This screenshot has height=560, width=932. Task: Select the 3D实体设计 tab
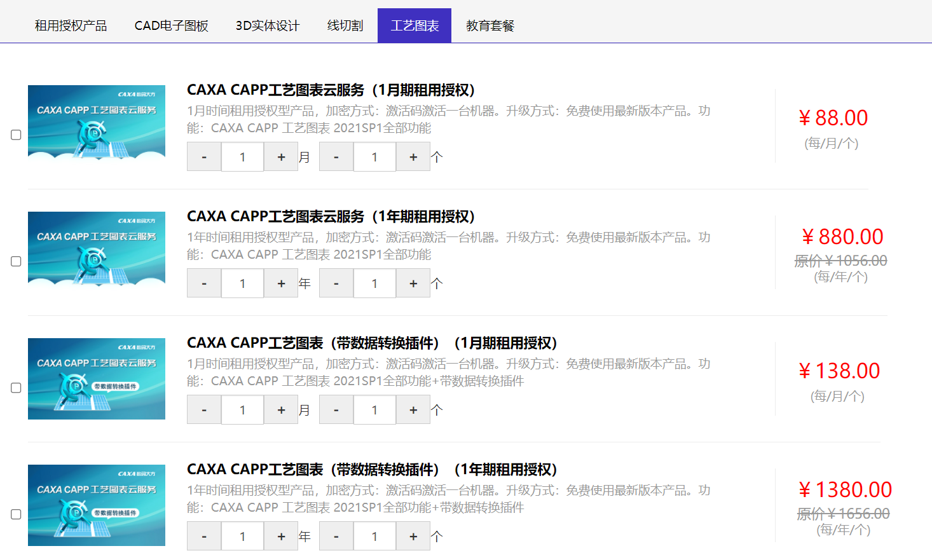[x=267, y=25]
